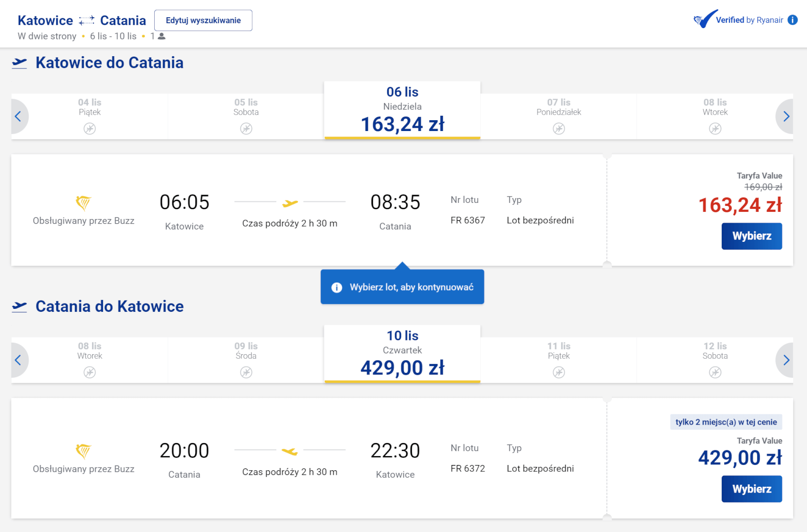Screen dimensions: 807x532
Task: Click 'Obsługiwany przez Buzz' on outbound flight
Action: 83,221
